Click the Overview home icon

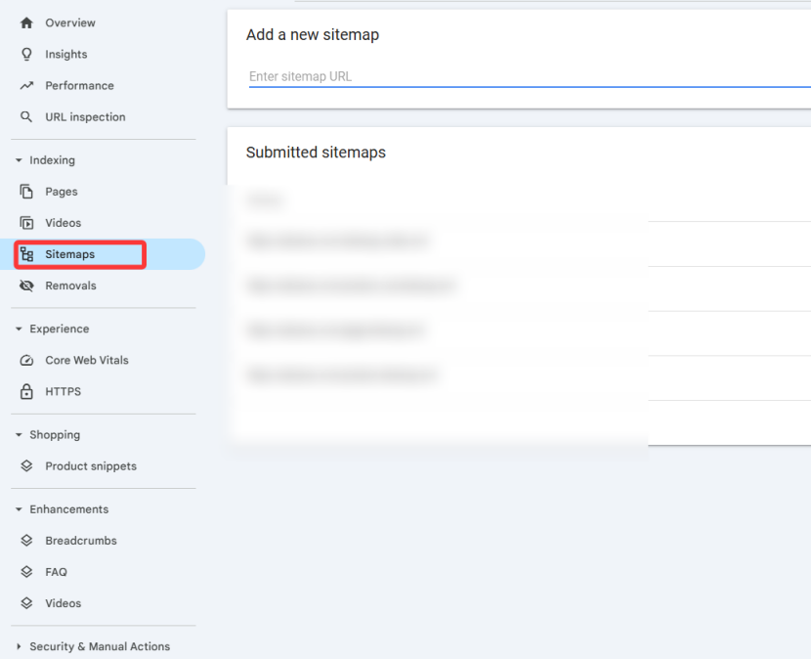26,22
